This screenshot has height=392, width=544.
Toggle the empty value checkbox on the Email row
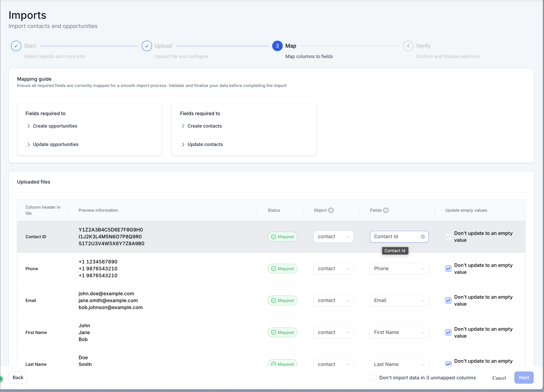(448, 300)
